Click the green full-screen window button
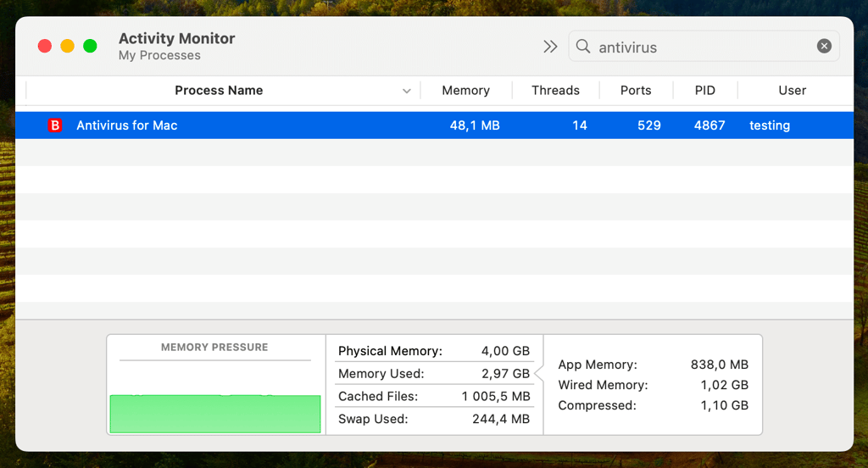868x468 pixels. click(90, 46)
